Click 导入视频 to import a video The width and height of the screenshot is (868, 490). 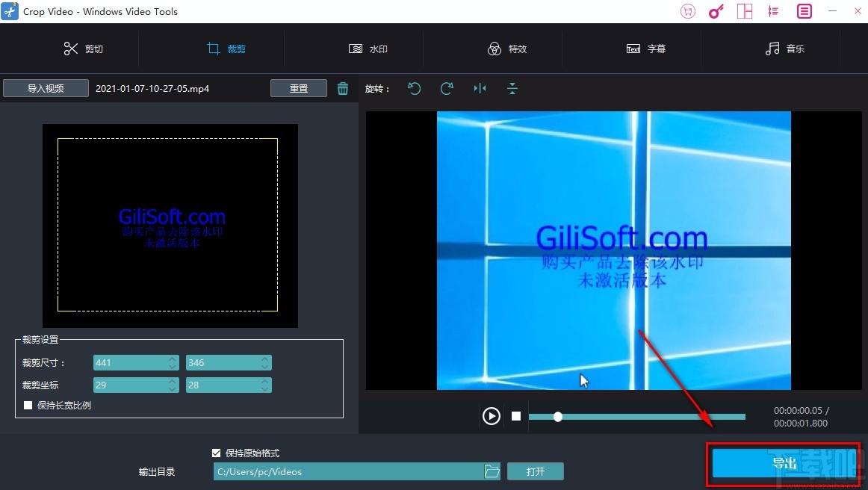(x=46, y=87)
